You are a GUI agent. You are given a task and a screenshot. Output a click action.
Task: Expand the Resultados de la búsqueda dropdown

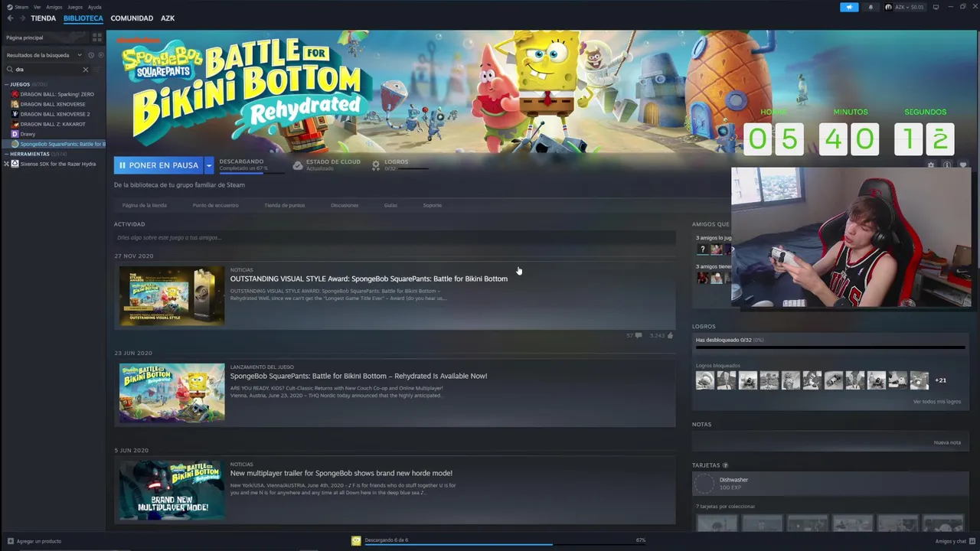pyautogui.click(x=44, y=55)
